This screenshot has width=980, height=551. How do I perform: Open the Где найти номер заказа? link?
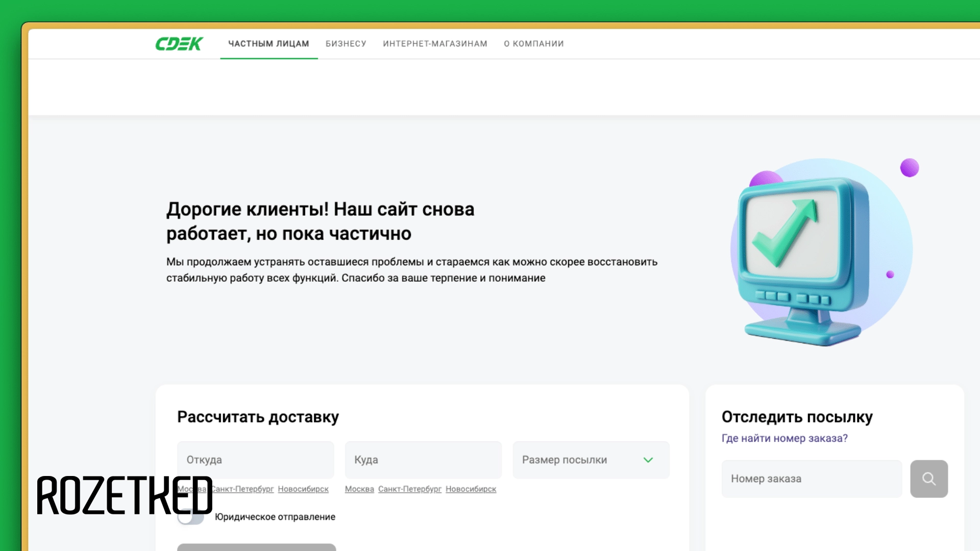(x=785, y=438)
